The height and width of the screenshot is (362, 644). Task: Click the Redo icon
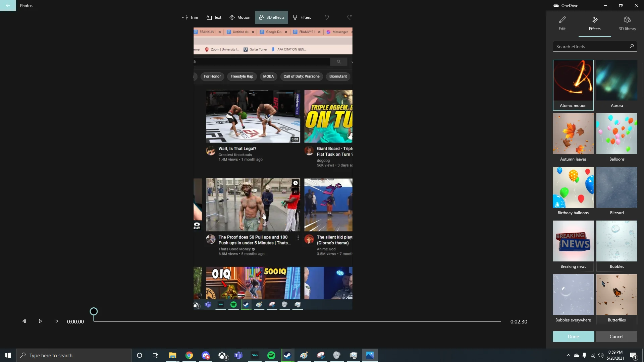point(349,17)
